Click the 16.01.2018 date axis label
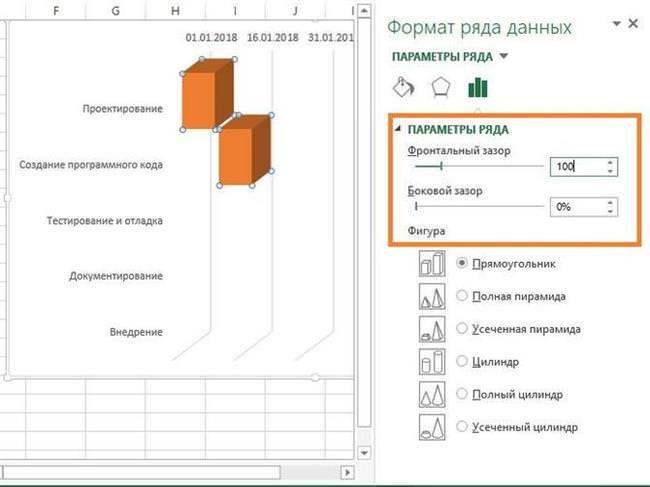The width and height of the screenshot is (650, 487). [273, 38]
